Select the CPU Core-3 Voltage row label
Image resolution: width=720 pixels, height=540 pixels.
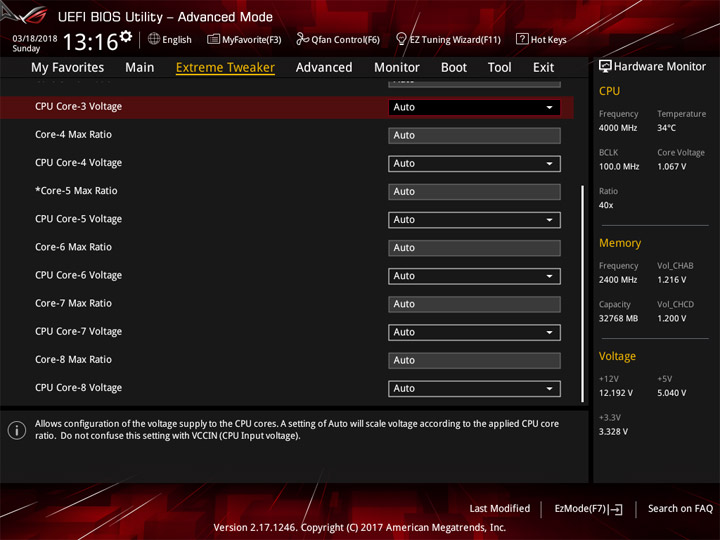[x=79, y=107]
